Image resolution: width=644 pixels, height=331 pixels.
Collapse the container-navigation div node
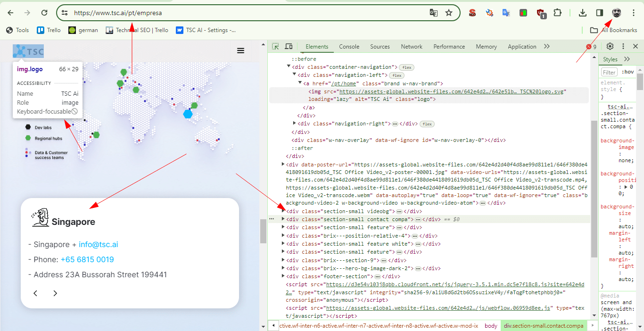pos(289,67)
